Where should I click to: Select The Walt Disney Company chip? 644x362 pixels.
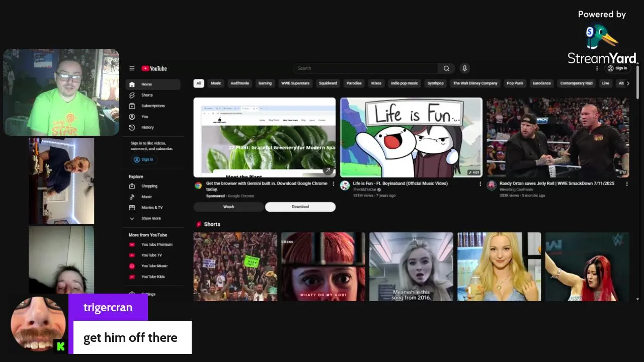(475, 83)
